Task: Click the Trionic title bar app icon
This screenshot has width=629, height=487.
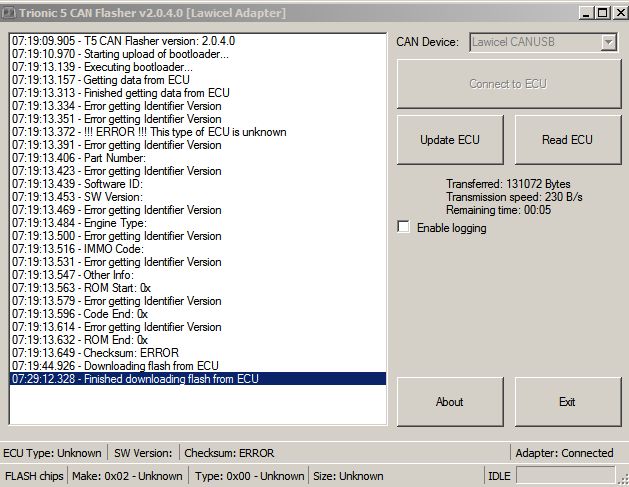Action: (x=8, y=13)
